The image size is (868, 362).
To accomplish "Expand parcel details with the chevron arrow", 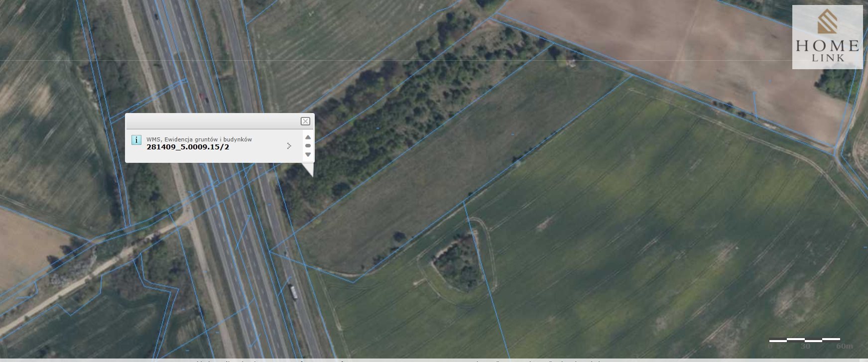I will (289, 146).
